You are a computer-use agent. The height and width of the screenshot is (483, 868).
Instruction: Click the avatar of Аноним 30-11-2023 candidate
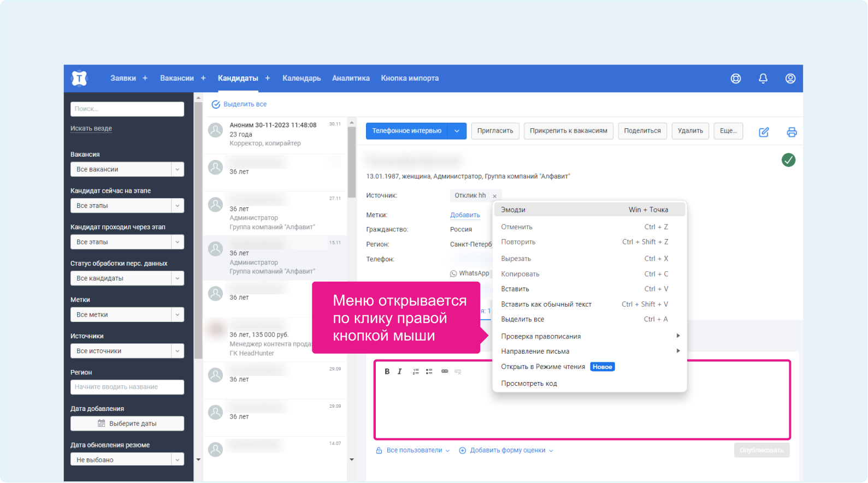coord(216,130)
